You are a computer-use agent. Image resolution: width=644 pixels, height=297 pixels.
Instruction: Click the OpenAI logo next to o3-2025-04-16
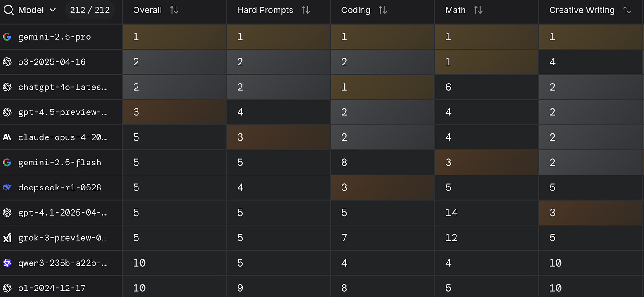tap(7, 62)
